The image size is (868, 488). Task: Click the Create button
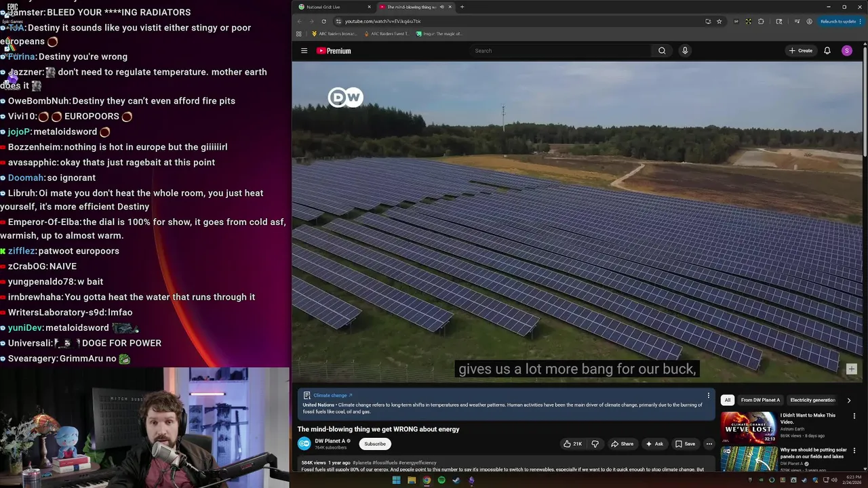(x=800, y=51)
